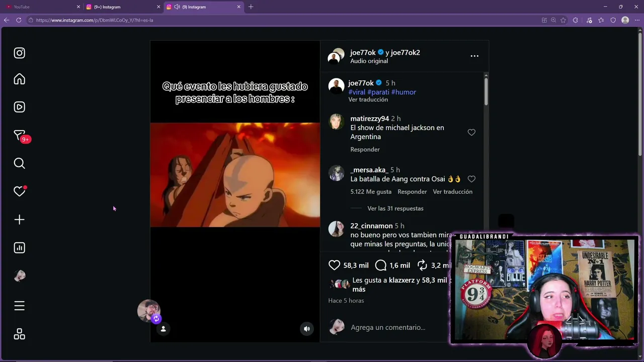
Task: Open joe77ok profile from post header
Action: coord(363,52)
